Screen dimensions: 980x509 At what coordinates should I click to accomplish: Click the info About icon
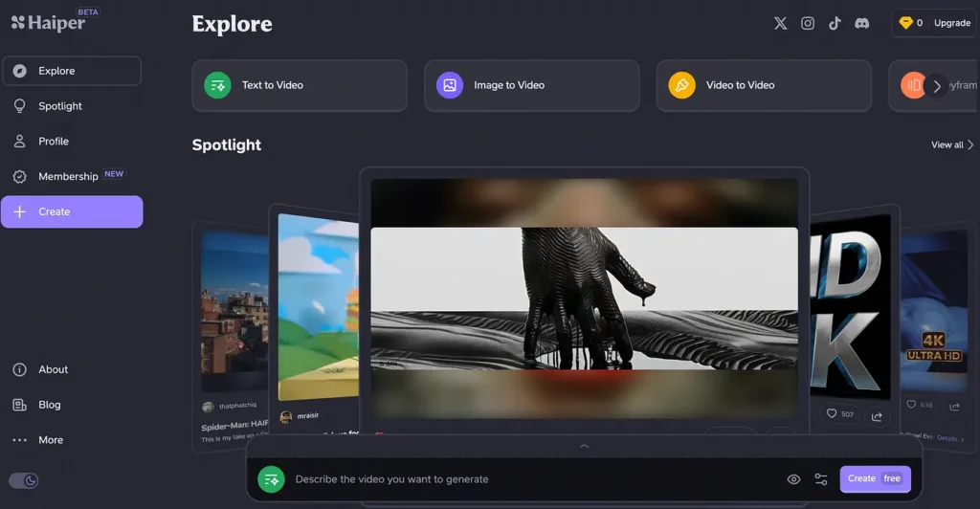click(20, 369)
